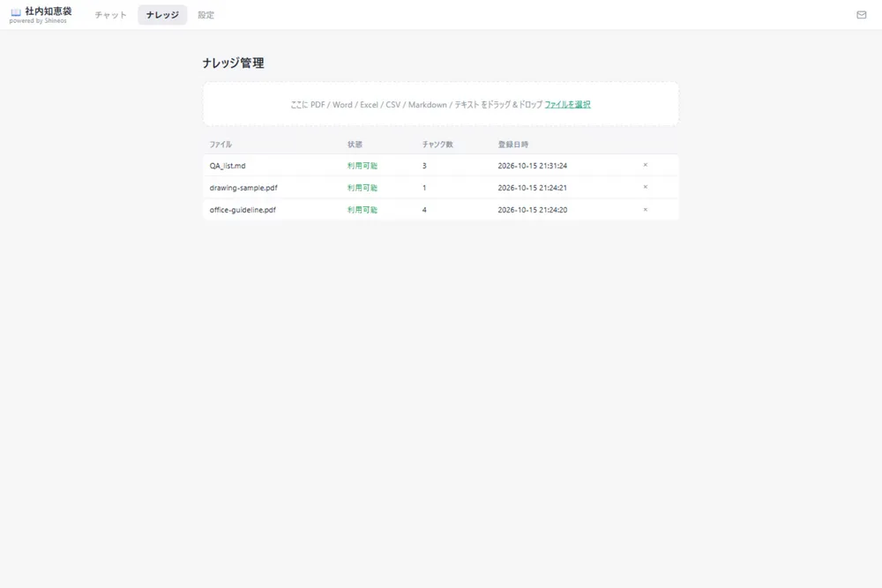This screenshot has width=882, height=588.
Task: Click the timestamp 2026-10-15 21:24:20
Action: [532, 210]
